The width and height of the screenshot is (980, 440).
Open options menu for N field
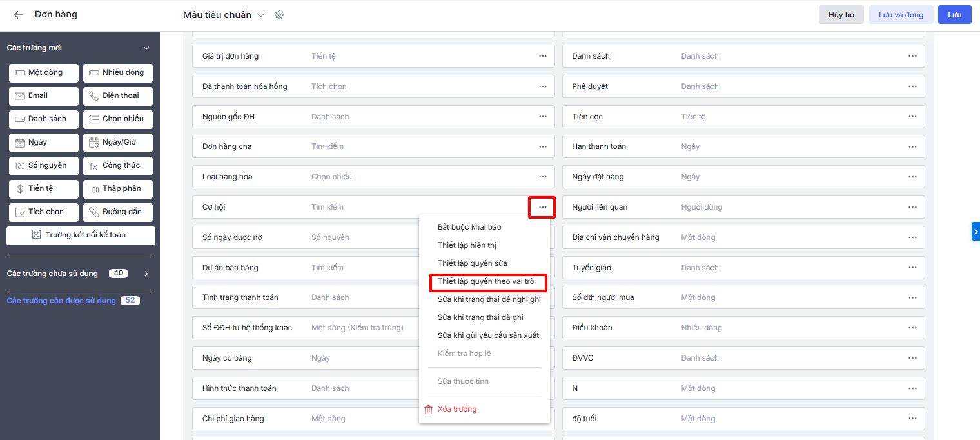912,388
